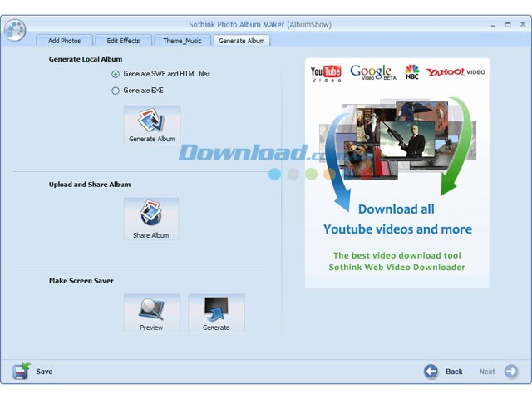
Task: Switch to the Add Photos tab
Action: click(x=65, y=41)
